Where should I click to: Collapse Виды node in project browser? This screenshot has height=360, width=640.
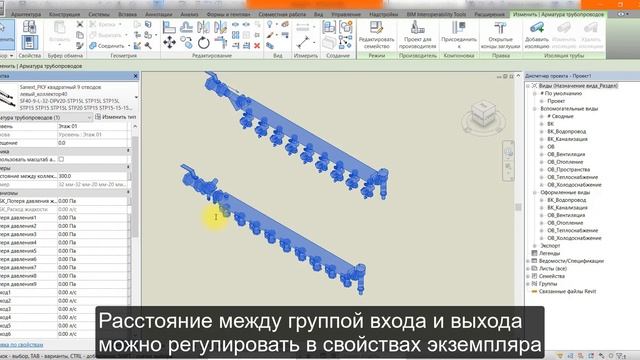[528, 86]
